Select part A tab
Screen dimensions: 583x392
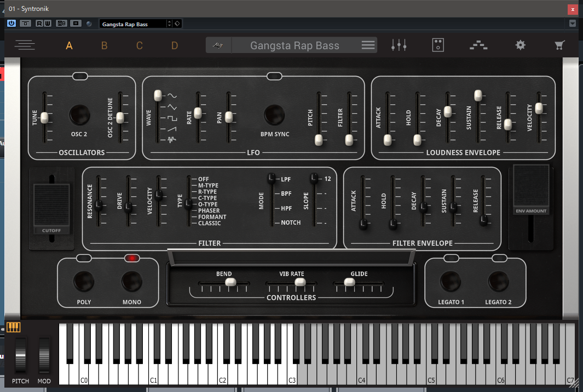tap(69, 46)
